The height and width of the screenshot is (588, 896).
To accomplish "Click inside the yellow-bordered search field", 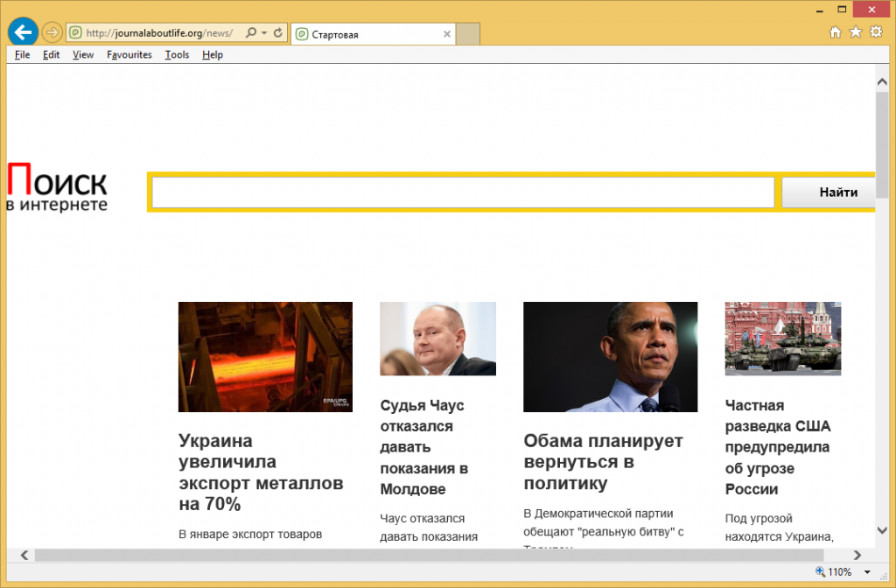I will click(463, 192).
